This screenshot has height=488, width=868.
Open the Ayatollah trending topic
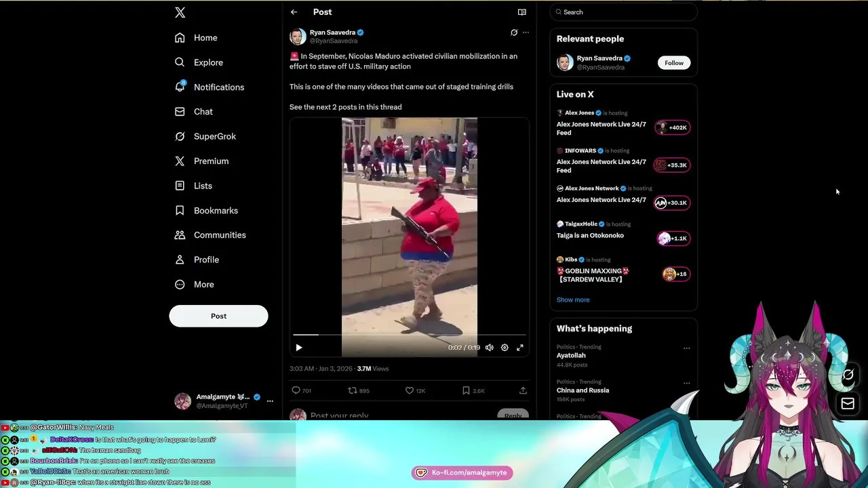click(571, 355)
